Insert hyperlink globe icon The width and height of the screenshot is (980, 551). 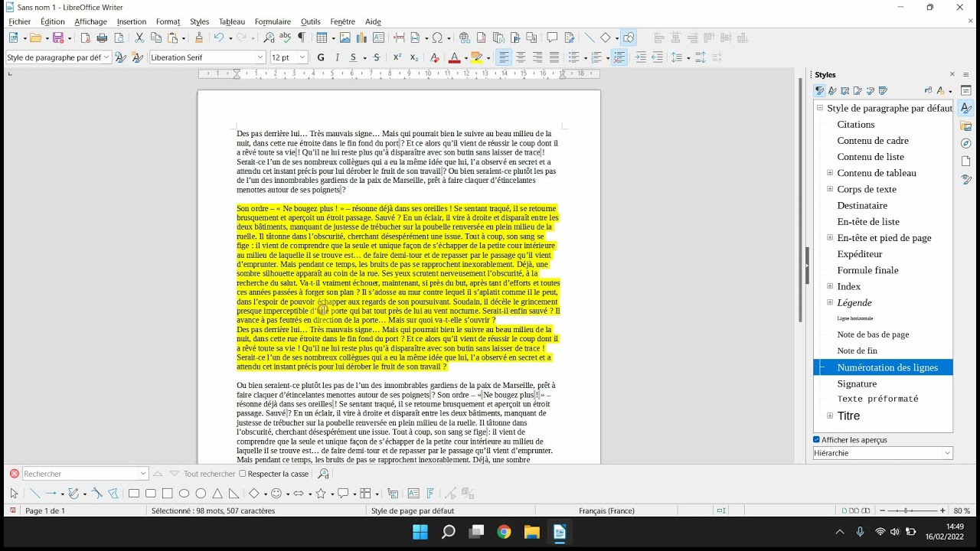[465, 37]
